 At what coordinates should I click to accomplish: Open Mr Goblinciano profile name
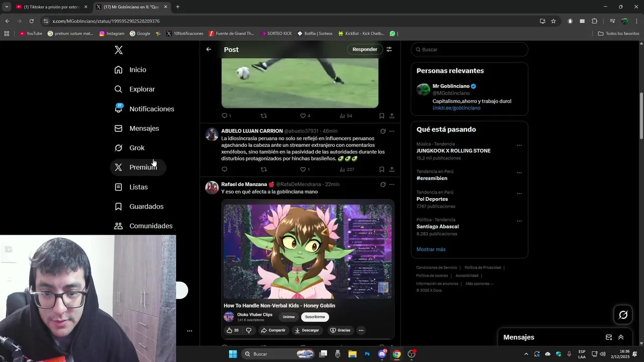click(451, 86)
